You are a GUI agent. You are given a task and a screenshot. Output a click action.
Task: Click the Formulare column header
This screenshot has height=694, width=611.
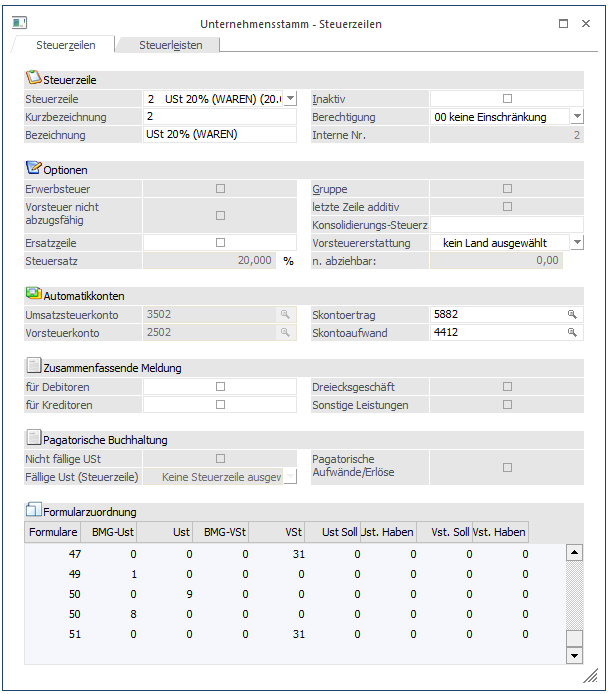(x=53, y=531)
